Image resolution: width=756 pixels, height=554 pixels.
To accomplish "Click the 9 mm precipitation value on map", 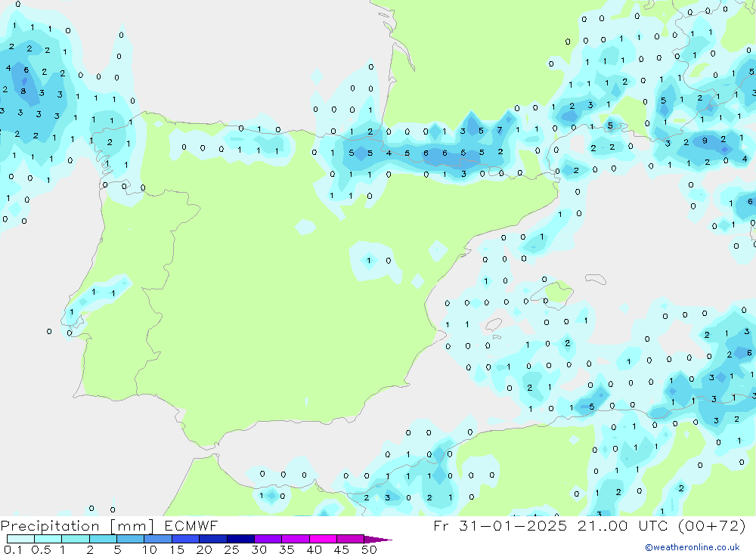I will (705, 141).
